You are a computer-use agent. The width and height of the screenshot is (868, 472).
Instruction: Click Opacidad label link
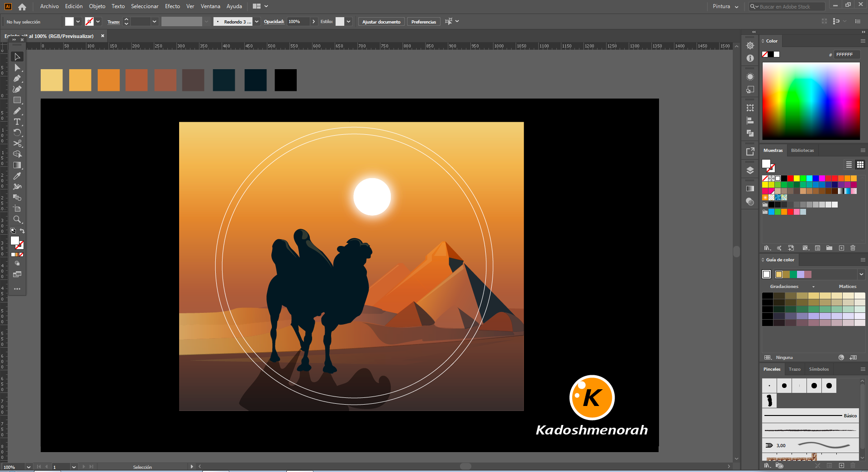tap(274, 22)
